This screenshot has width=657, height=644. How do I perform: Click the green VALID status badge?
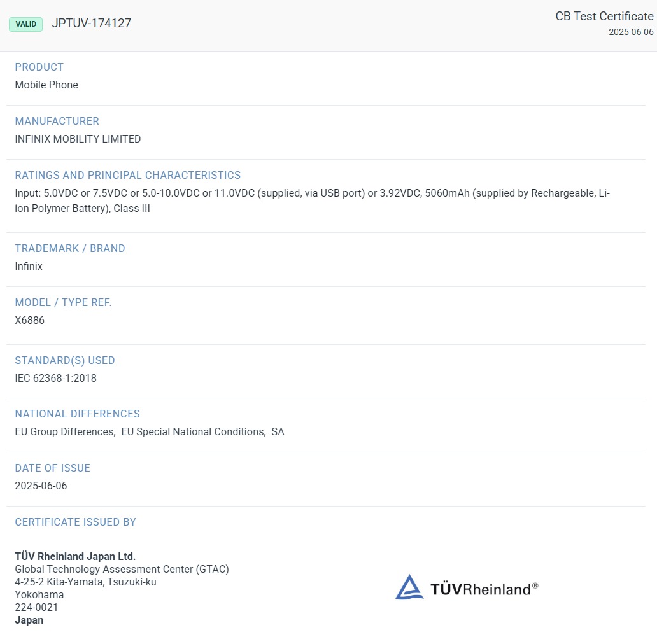(26, 24)
